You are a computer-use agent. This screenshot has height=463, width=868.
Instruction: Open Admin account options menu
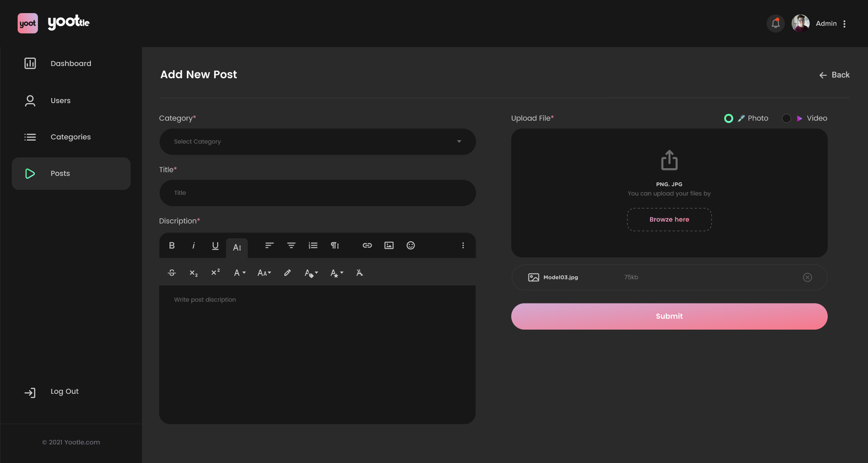[844, 24]
